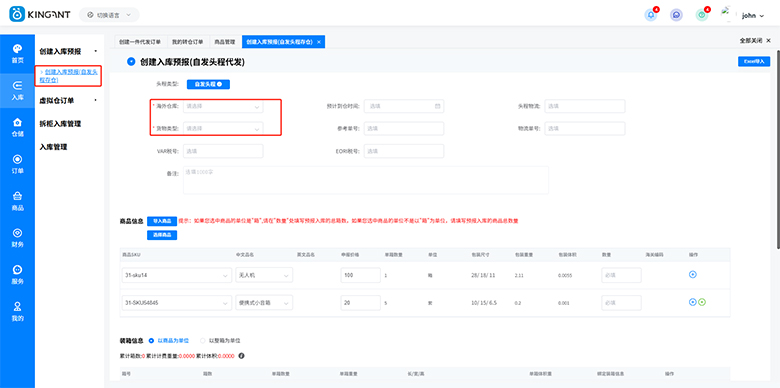Click the 参考单号 input field
Image resolution: width=780 pixels, height=388 pixels.
[404, 128]
